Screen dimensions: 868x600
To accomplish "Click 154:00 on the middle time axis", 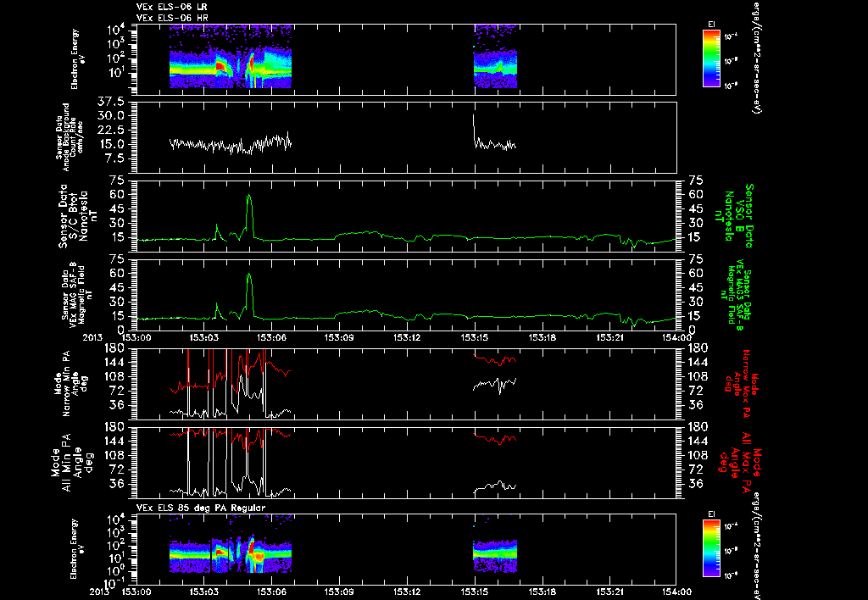I will pyautogui.click(x=676, y=337).
